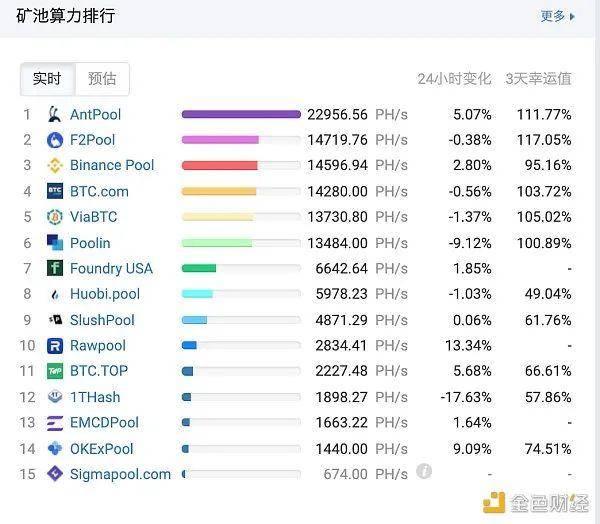Switch to the 实时 tab
600x524 pixels.
(46, 79)
